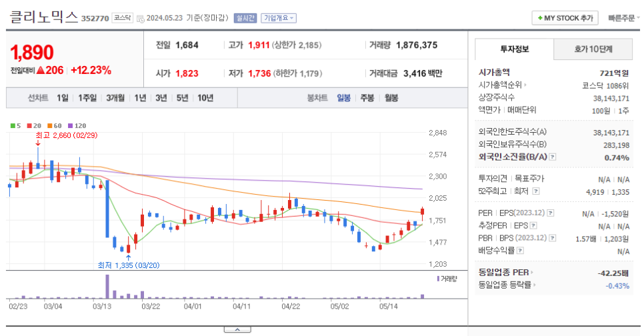Select the 1년 line chart period
This screenshot has height=336, width=644.
[x=140, y=98]
